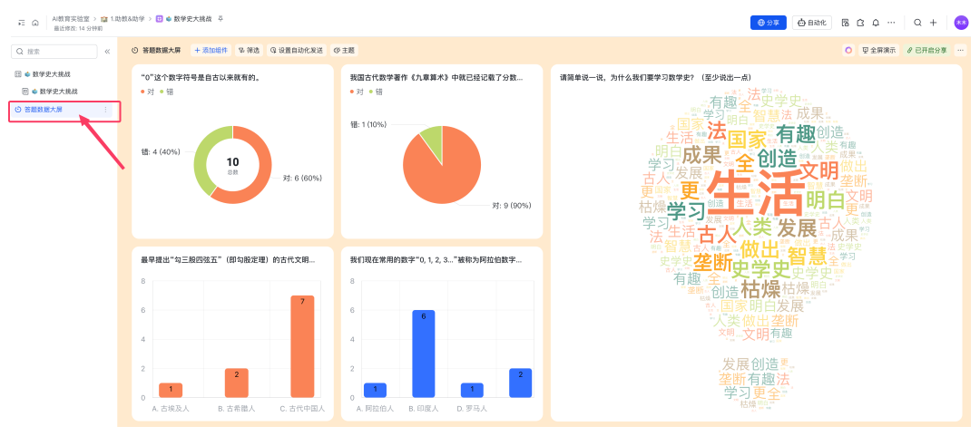Click the orange bar for B. 古希腊人
This screenshot has height=436, width=980.
click(236, 383)
